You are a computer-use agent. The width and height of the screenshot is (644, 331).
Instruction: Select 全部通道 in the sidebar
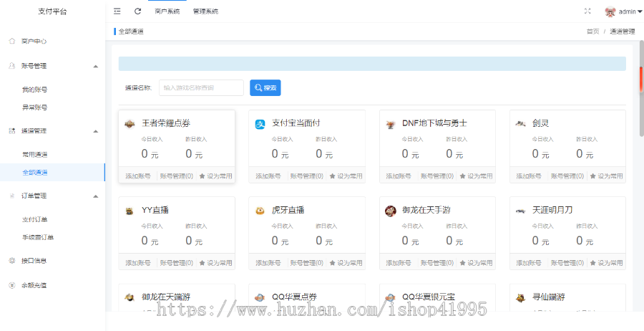coord(35,173)
